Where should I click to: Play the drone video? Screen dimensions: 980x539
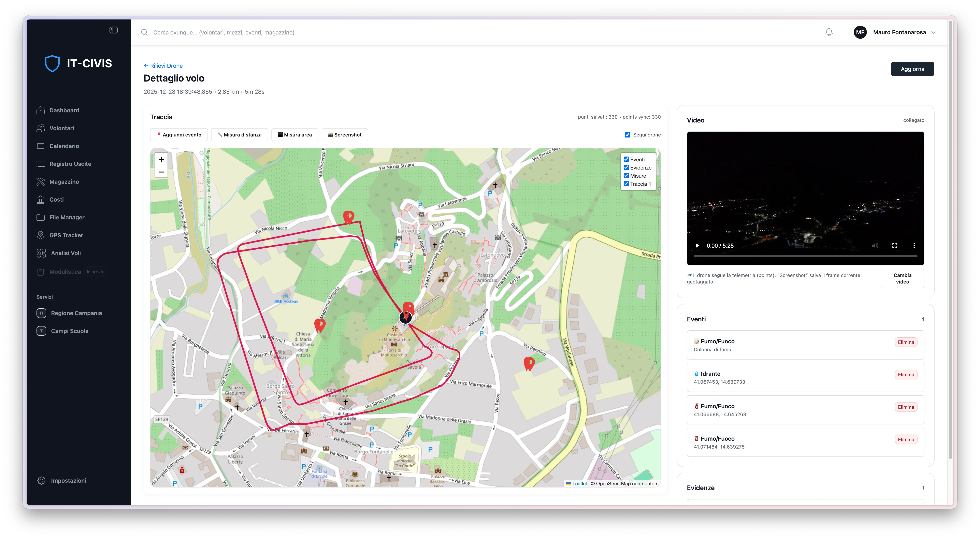click(697, 246)
